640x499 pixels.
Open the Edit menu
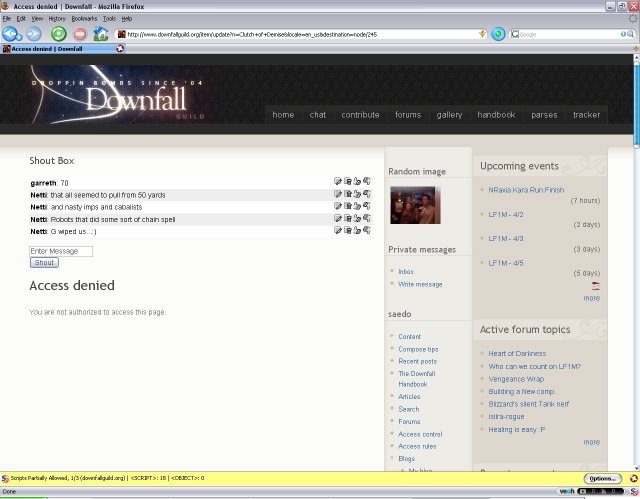coord(21,19)
